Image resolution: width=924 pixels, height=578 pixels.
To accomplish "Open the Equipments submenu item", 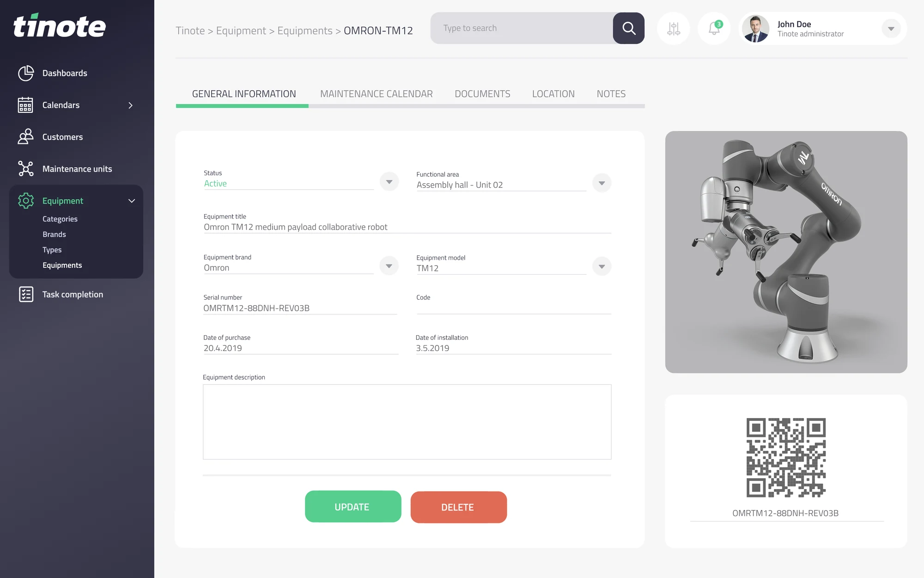I will [62, 265].
